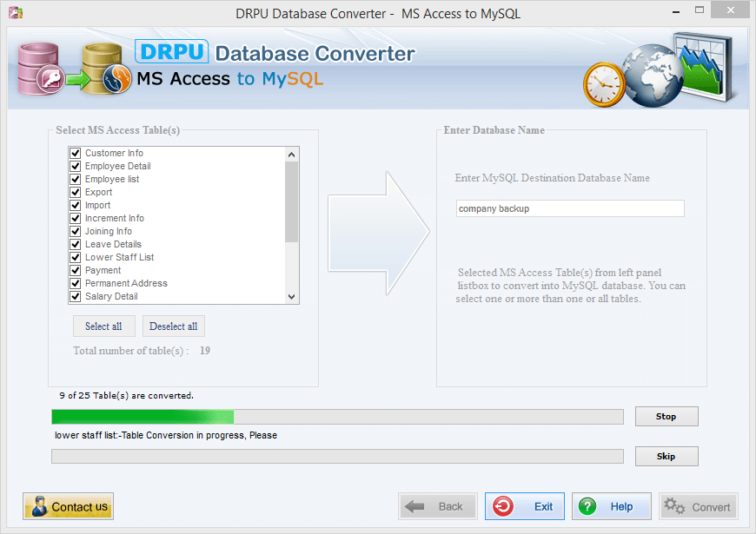The width and height of the screenshot is (756, 534).
Task: Click the app icon in title bar
Action: coord(16,12)
